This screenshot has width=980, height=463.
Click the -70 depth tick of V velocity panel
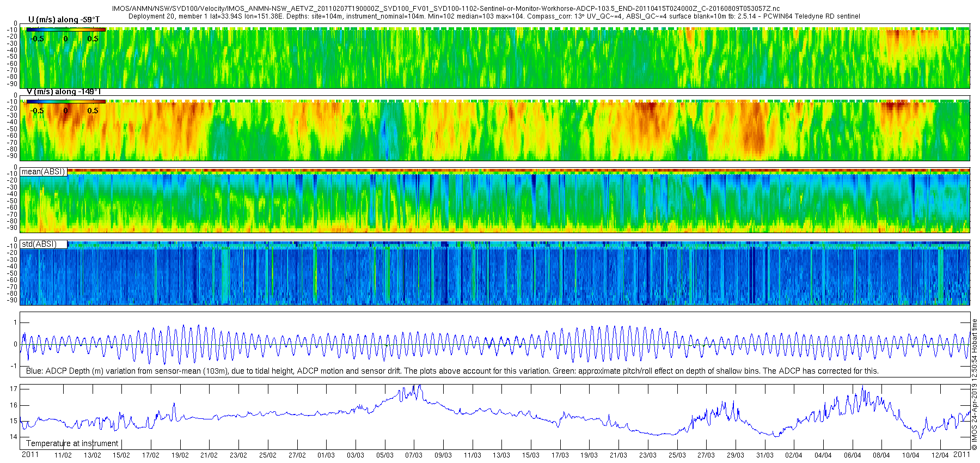[x=11, y=142]
